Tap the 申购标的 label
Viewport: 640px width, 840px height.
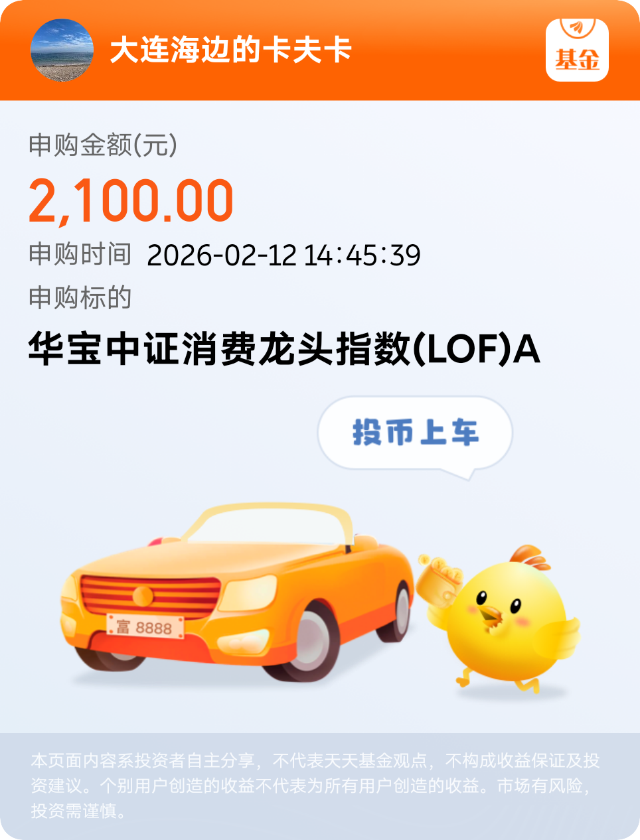coord(80,298)
